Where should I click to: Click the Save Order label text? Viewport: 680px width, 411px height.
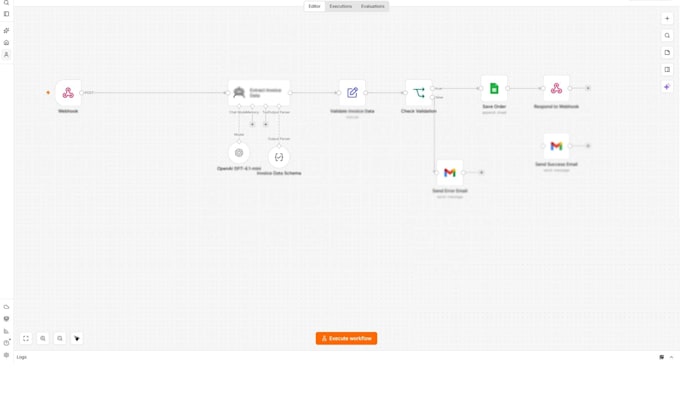coord(494,107)
